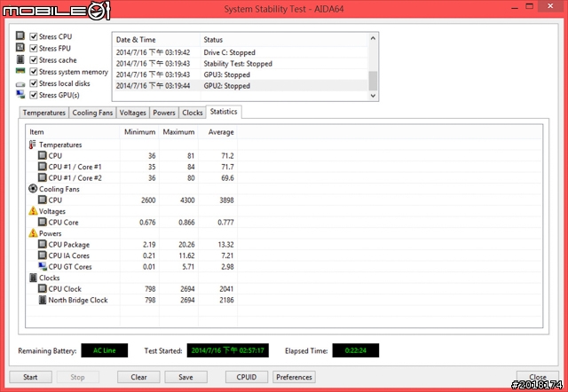568x392 pixels.
Task: Click the icon of CPU IA Cores row
Action: (x=43, y=255)
